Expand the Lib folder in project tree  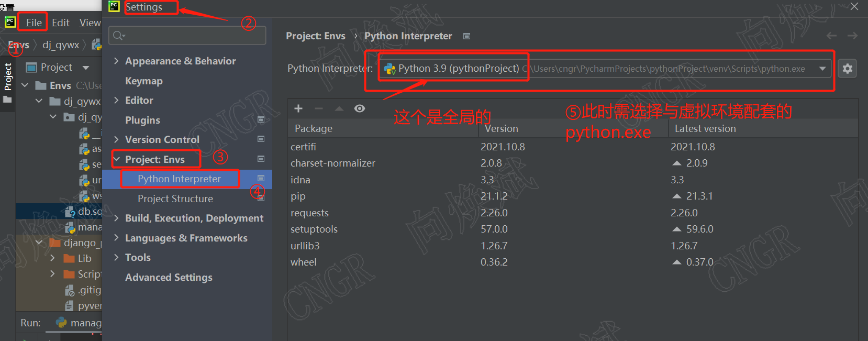point(52,258)
